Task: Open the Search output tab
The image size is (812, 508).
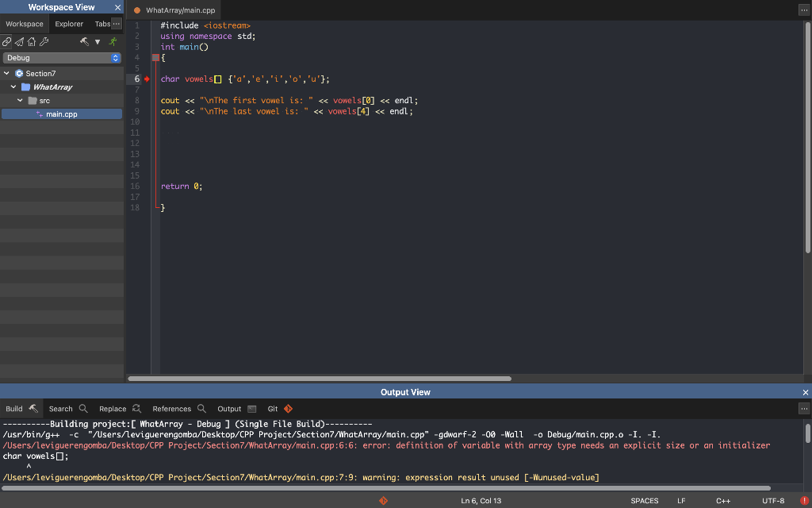Action: tap(68, 409)
